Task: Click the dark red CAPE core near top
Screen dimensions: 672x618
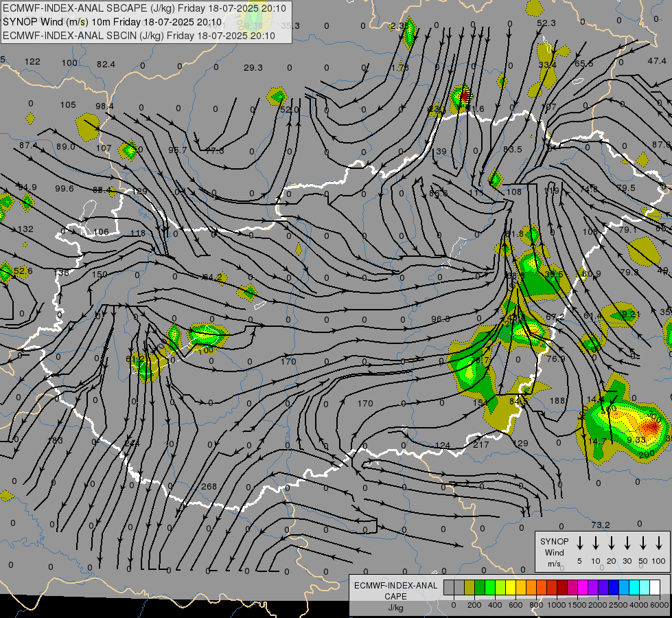Action: coord(465,97)
